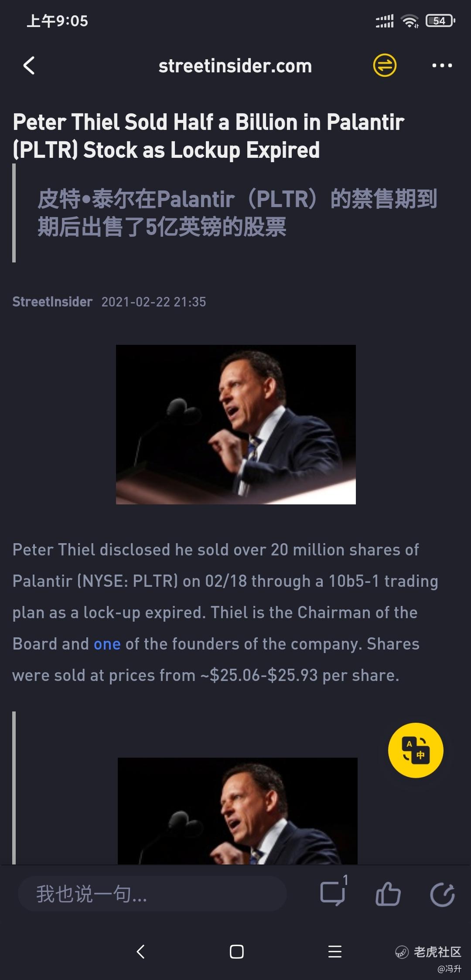Open the blue "one" hyperlink

point(107,644)
